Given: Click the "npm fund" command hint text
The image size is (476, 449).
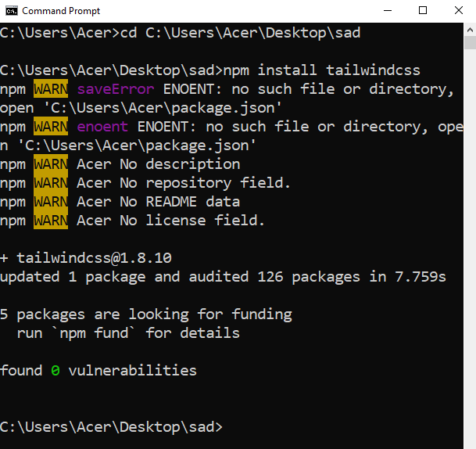Looking at the screenshot, I should (95, 333).
